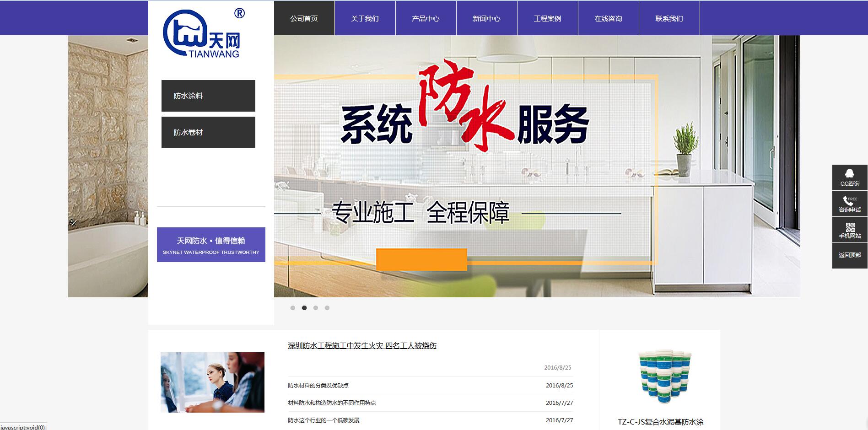Viewport: 868px width, 430px height.
Task: Select the active second carousel dot
Action: coord(304,308)
